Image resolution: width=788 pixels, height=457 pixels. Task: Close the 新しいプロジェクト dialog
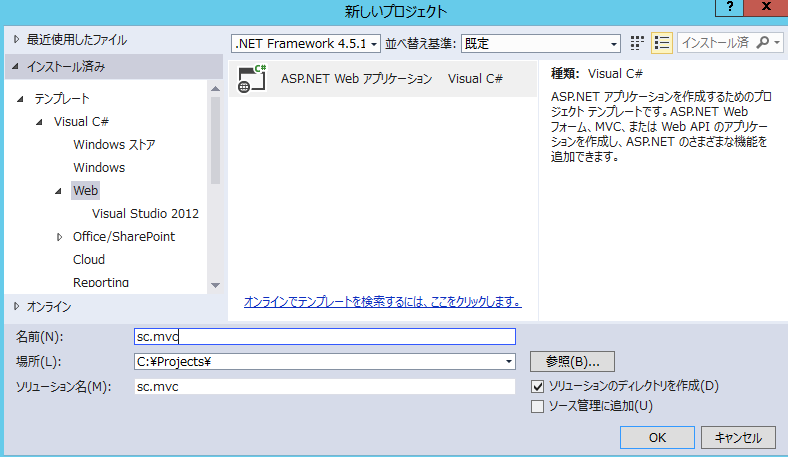[766, 7]
